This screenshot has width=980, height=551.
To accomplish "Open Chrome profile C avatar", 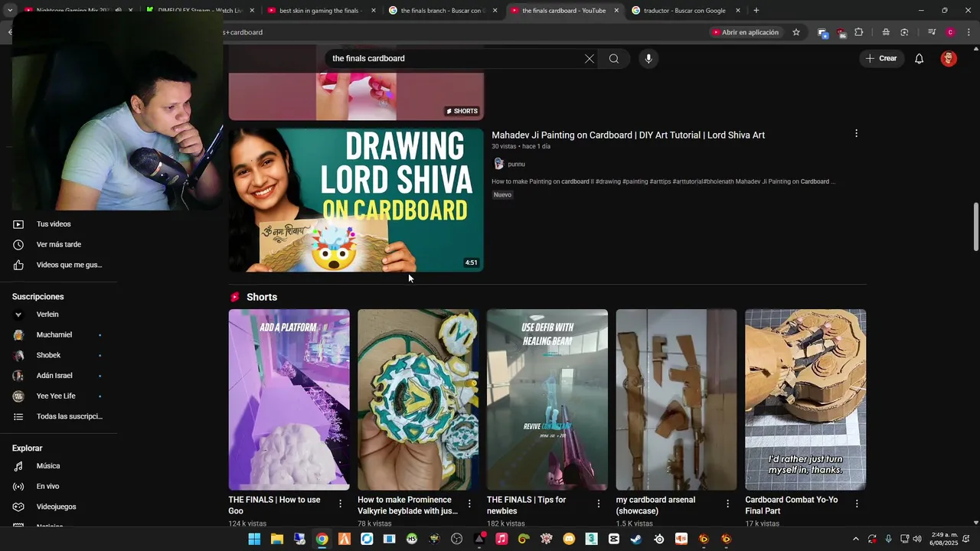I will 950,32.
